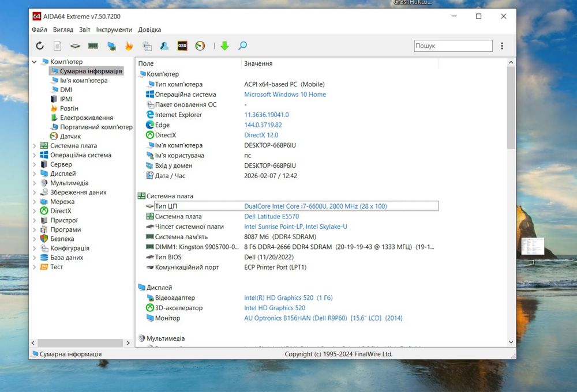Click the desktop thumbnail on the wallpaper
Screen dimensions: 577x392
click(533, 246)
